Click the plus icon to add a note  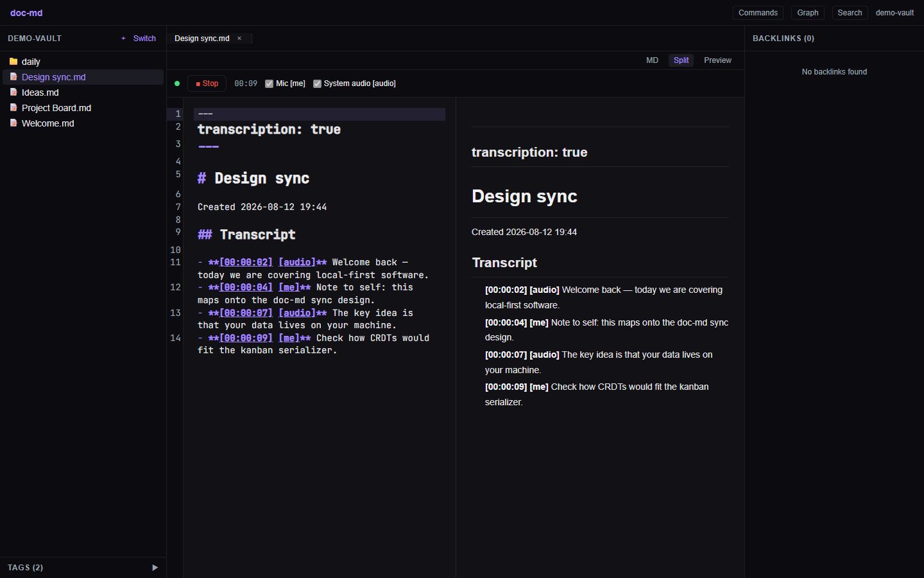coord(123,39)
